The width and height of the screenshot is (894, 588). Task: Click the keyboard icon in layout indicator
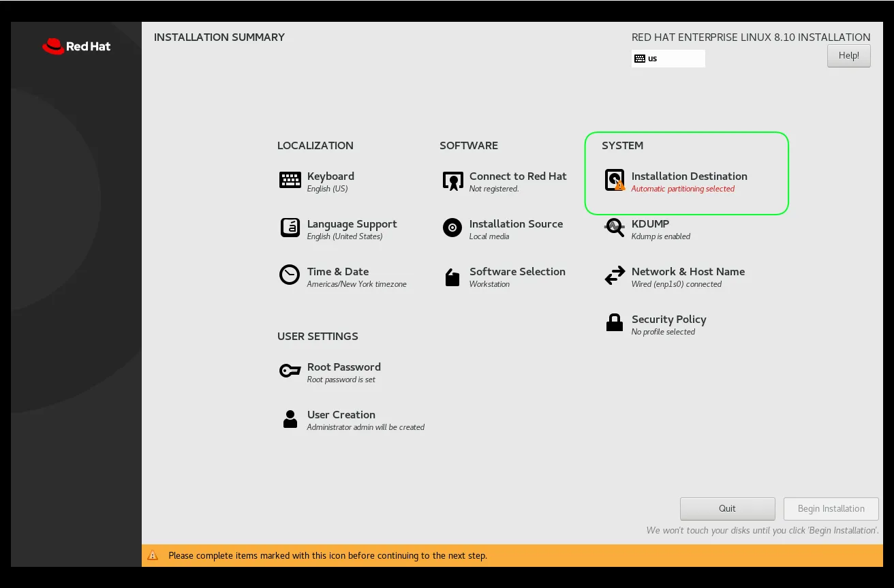(639, 59)
